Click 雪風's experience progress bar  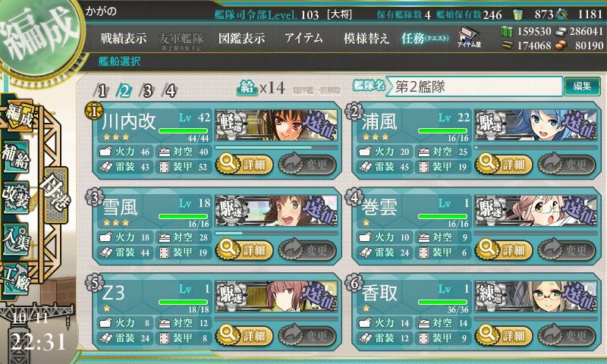click(x=276, y=234)
